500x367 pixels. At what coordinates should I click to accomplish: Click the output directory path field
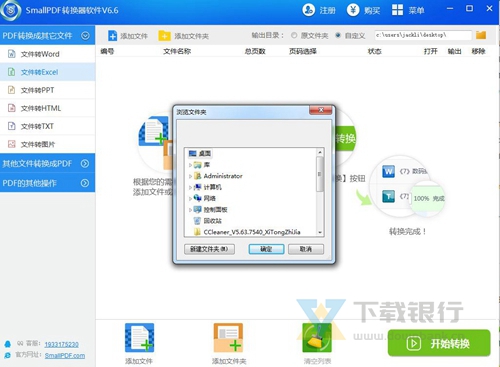coord(423,35)
